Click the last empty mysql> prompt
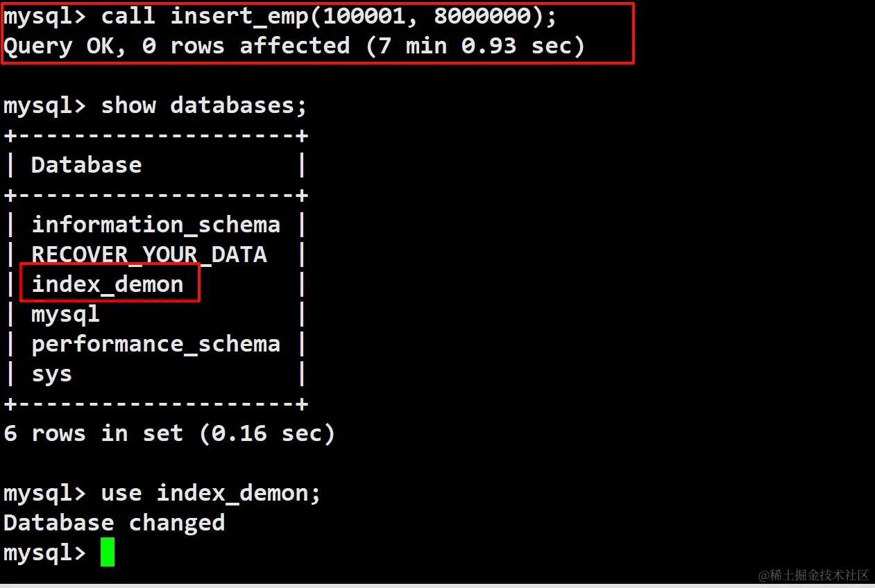The width and height of the screenshot is (875, 588). [x=44, y=553]
